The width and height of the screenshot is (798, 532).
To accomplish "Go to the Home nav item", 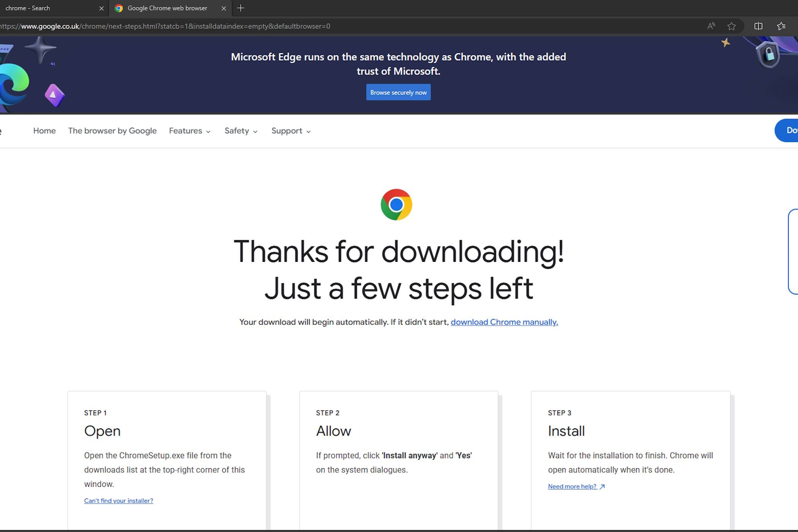I will pyautogui.click(x=44, y=131).
